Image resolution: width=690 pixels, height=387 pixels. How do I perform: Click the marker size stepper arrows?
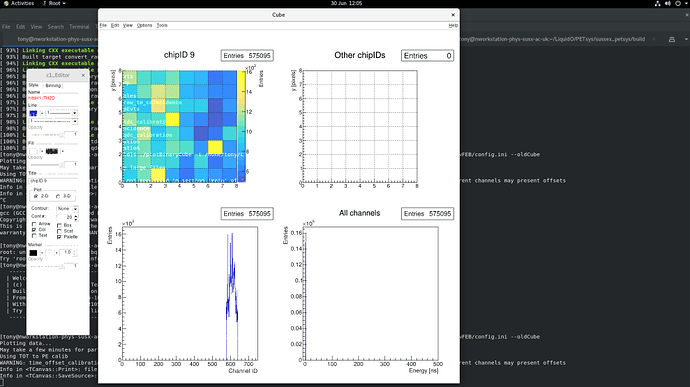(x=75, y=253)
